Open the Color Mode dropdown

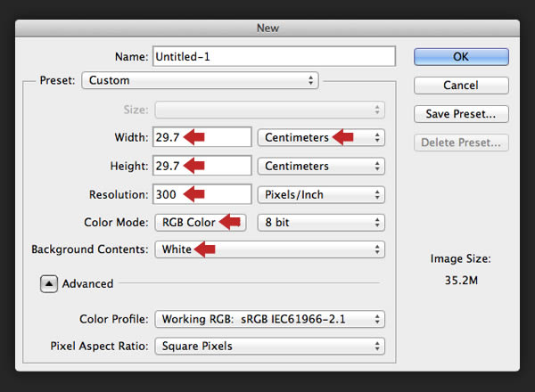pyautogui.click(x=200, y=222)
